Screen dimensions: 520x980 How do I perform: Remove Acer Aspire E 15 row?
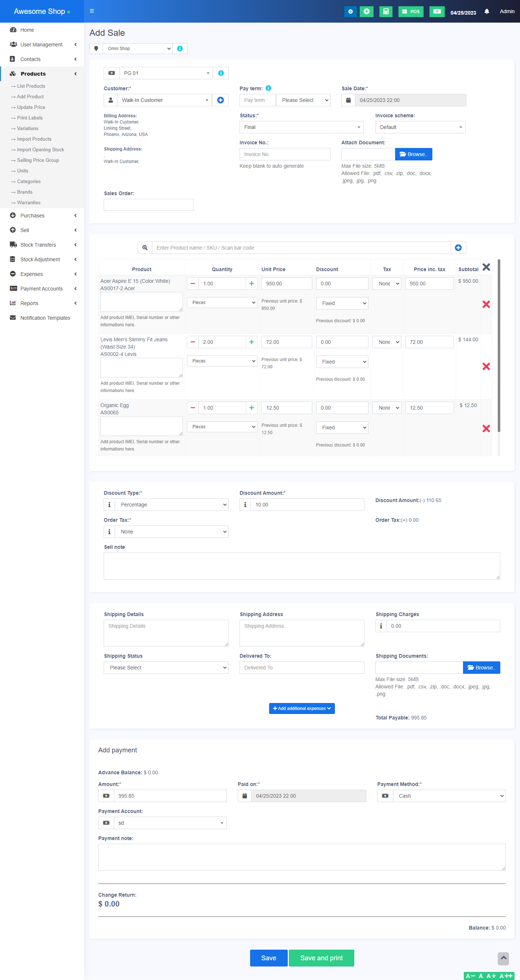486,304
